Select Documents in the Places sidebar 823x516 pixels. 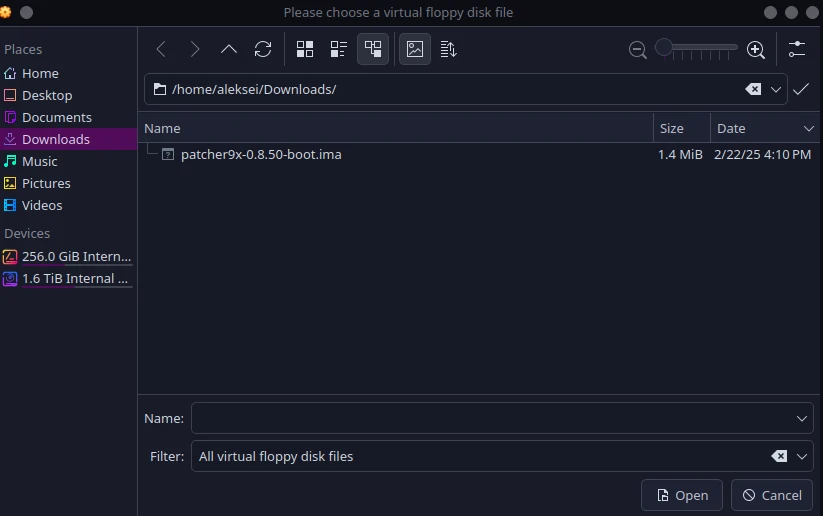[x=57, y=117]
